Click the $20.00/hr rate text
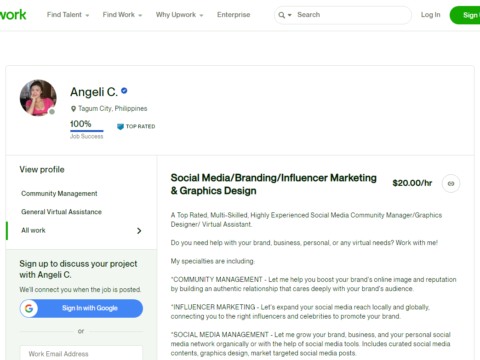The height and width of the screenshot is (360, 480). 412,183
